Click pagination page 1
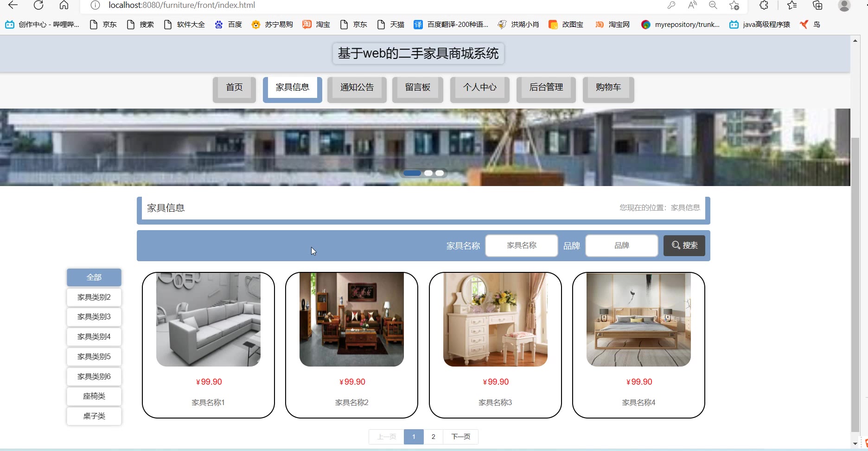This screenshot has width=868, height=451. point(414,437)
